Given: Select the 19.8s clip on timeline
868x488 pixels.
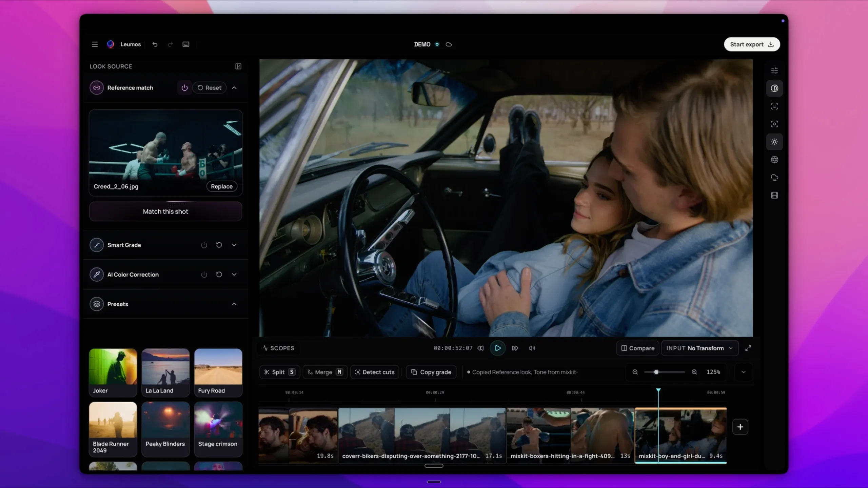Looking at the screenshot, I should point(298,435).
